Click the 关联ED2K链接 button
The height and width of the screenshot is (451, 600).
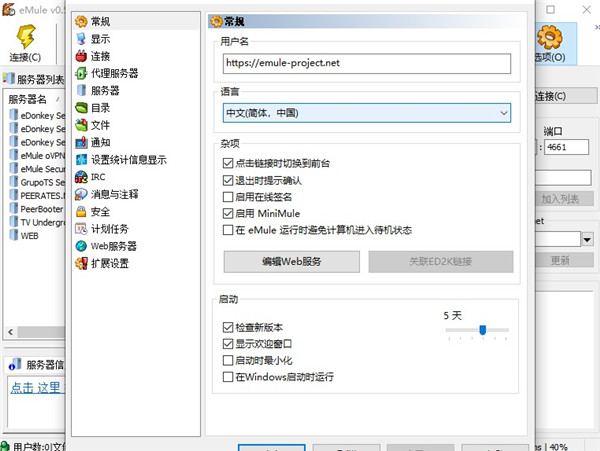coord(440,262)
